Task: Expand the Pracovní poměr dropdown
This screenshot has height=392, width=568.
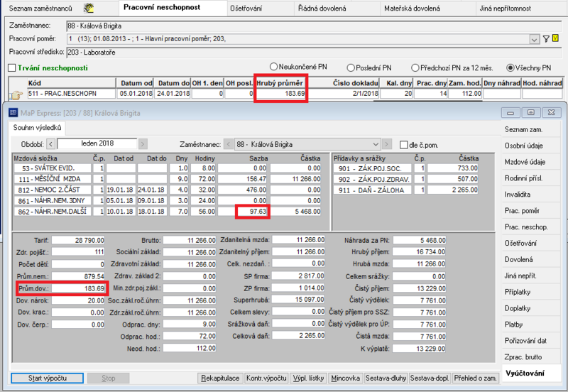Action: tap(535, 39)
